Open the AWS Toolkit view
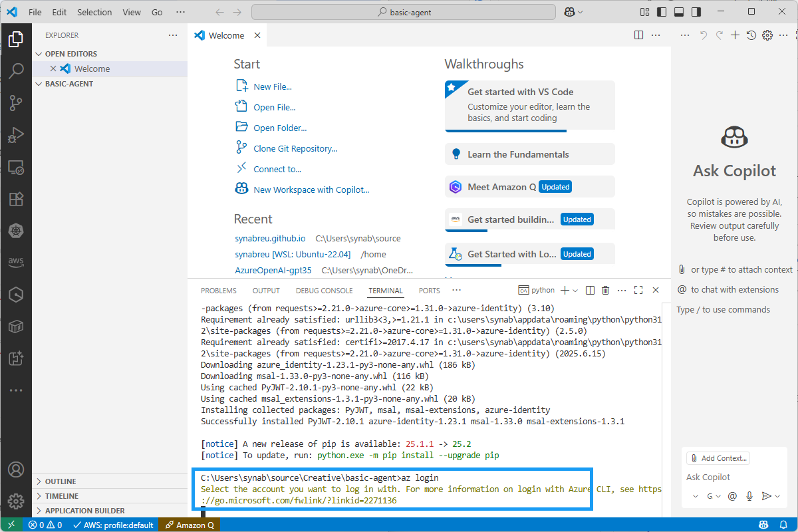Screen dimensions: 798x532 [x=16, y=263]
